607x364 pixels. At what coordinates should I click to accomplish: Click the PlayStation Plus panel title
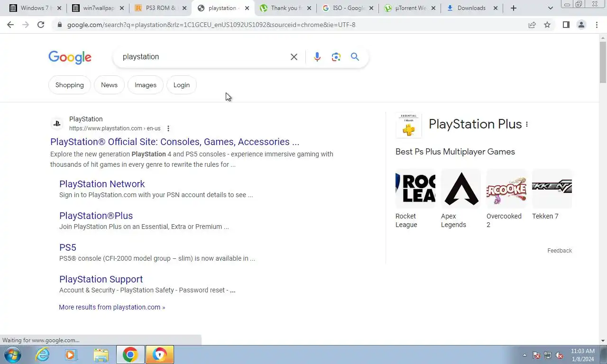pos(475,124)
